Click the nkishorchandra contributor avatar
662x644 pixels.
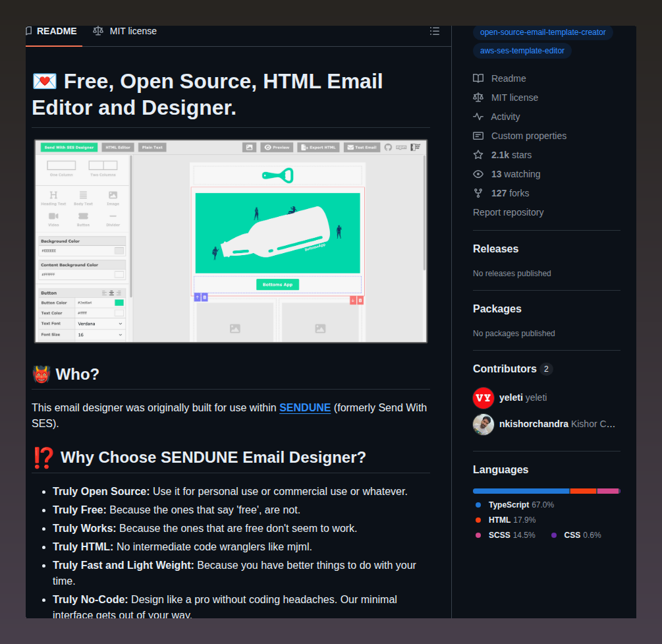(483, 424)
